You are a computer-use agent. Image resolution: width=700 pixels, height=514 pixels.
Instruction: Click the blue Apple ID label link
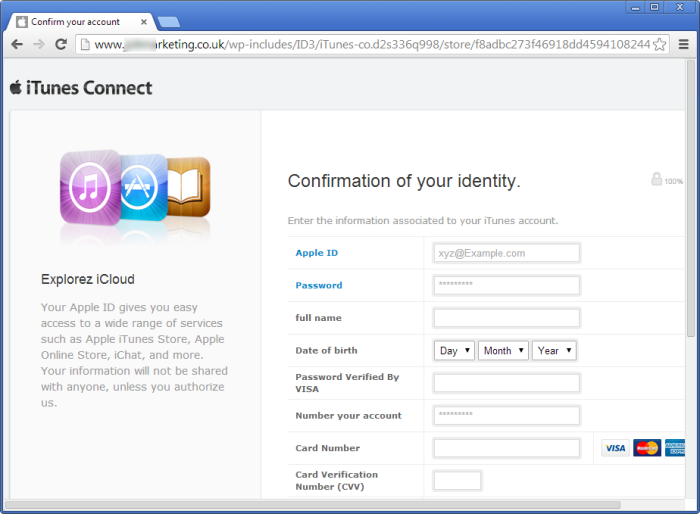pyautogui.click(x=316, y=253)
